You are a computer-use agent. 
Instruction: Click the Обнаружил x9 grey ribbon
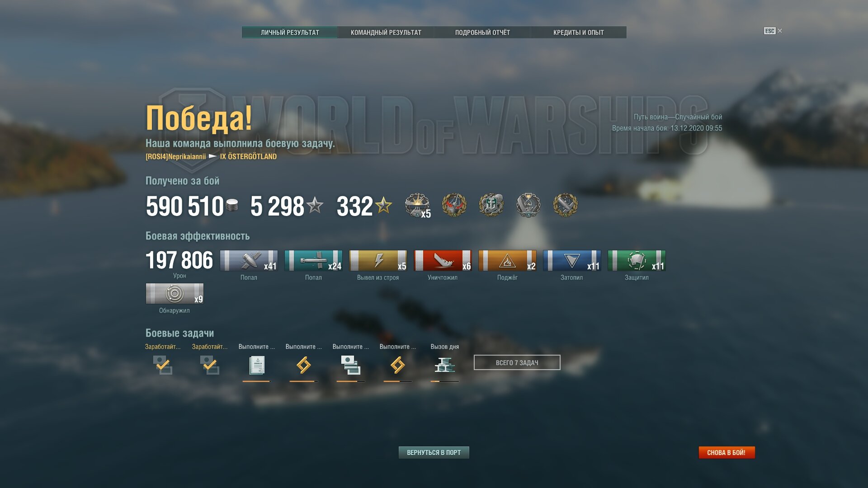175,294
